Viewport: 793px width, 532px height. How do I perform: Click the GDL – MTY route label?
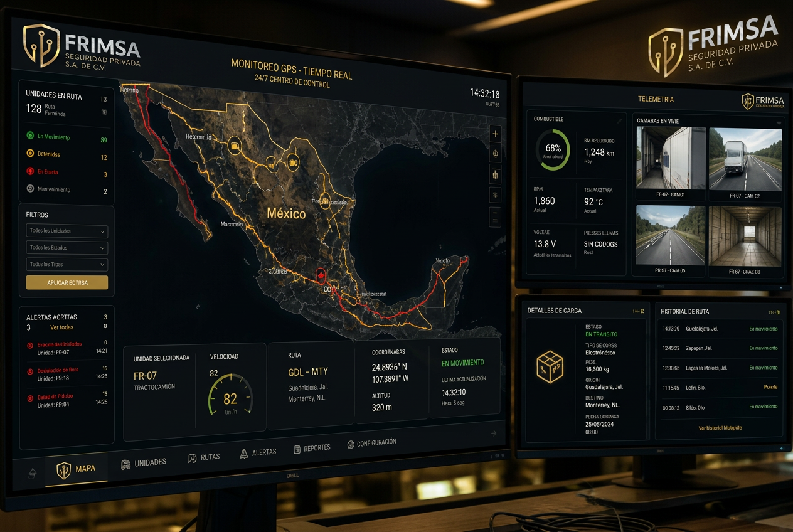click(309, 372)
